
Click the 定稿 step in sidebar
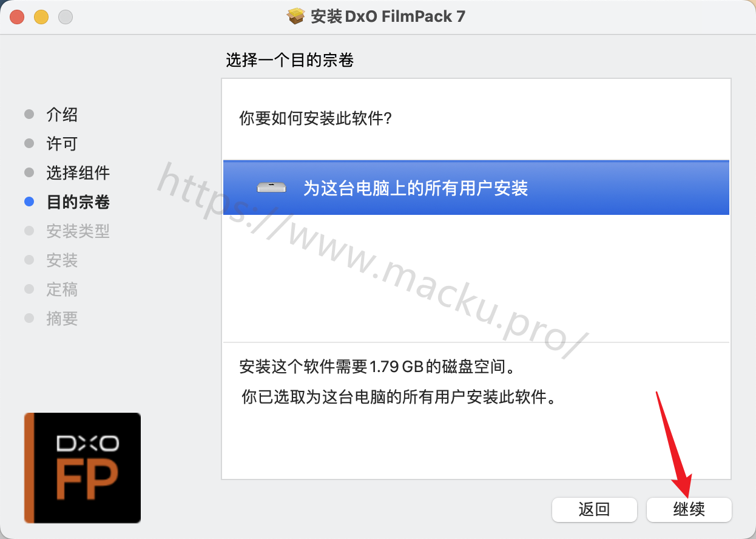point(62,290)
